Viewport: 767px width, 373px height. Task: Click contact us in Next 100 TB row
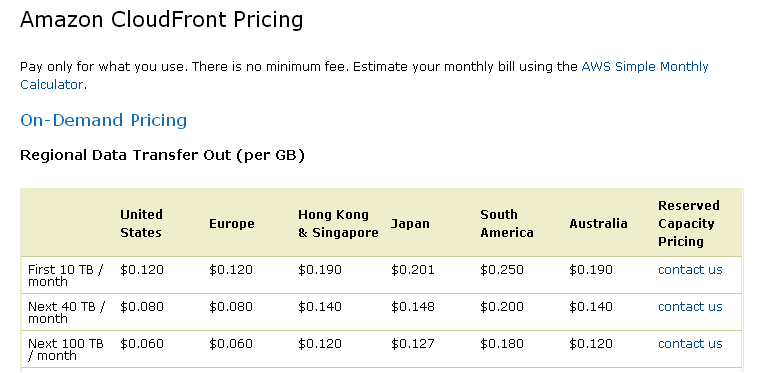click(x=690, y=344)
